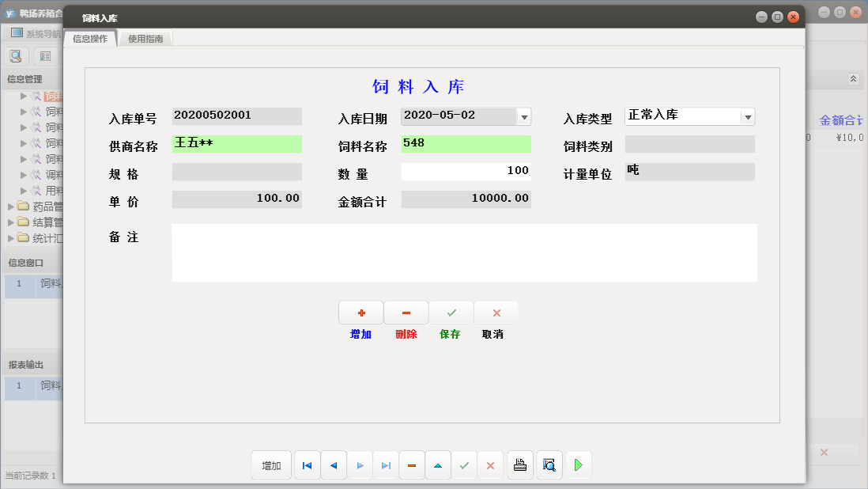Confirm changes with the green check icon
The height and width of the screenshot is (489, 868).
[x=464, y=465]
